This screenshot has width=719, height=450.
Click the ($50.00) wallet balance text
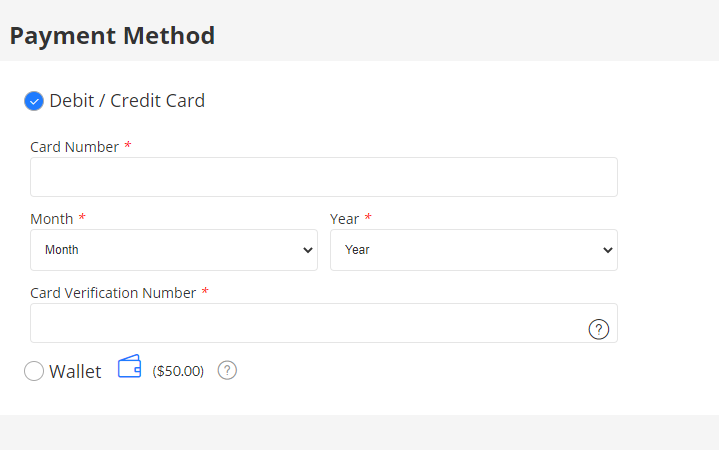(178, 371)
